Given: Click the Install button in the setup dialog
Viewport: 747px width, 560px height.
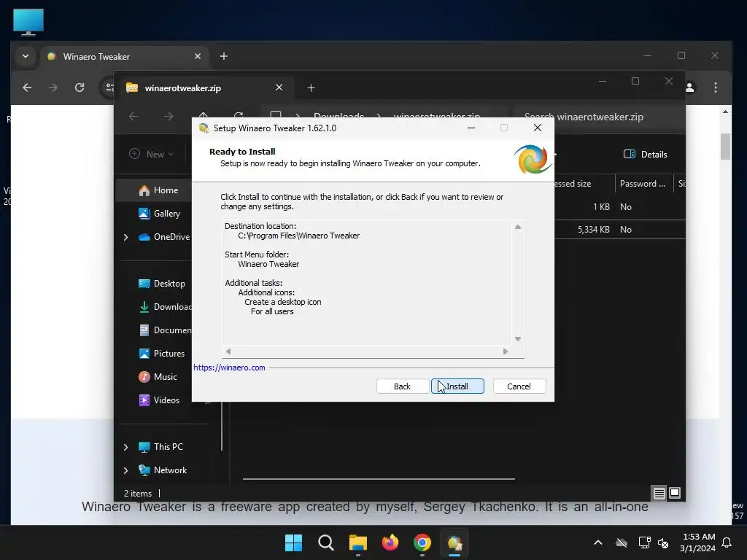Looking at the screenshot, I should tap(457, 386).
